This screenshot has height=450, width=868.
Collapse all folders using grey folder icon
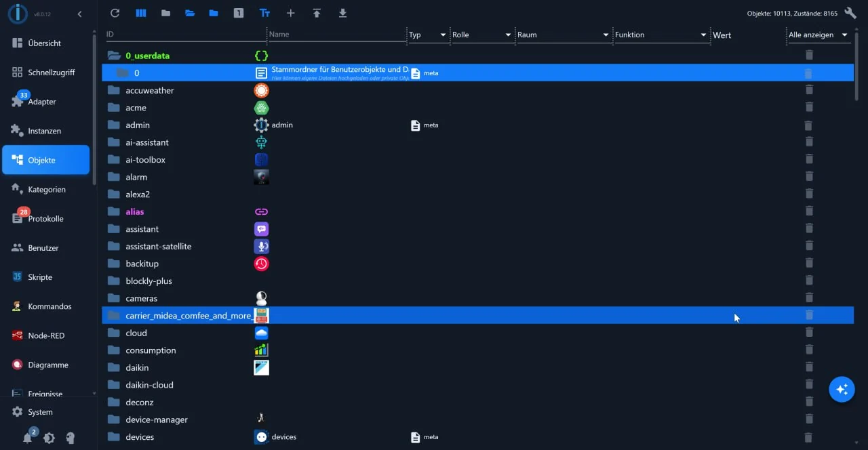(165, 14)
